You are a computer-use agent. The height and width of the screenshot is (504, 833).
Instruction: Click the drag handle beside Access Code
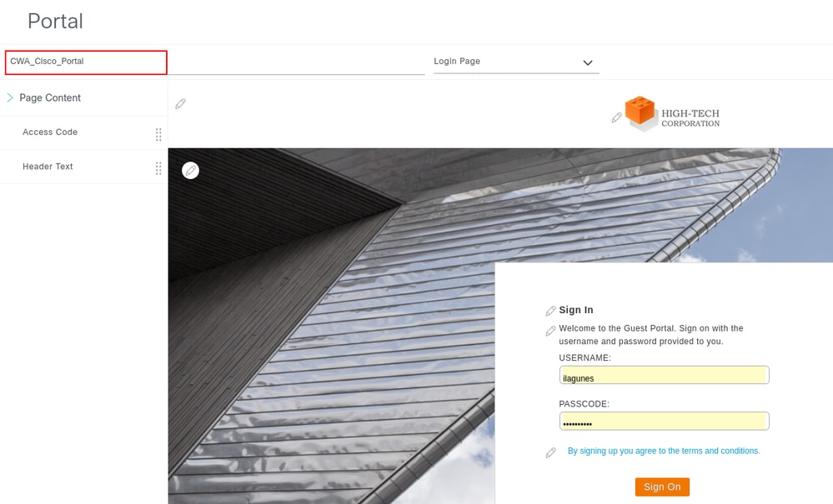tap(158, 135)
